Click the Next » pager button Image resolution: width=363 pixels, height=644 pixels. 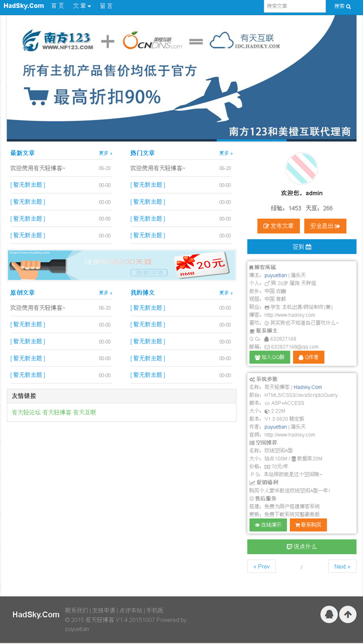pyautogui.click(x=342, y=566)
